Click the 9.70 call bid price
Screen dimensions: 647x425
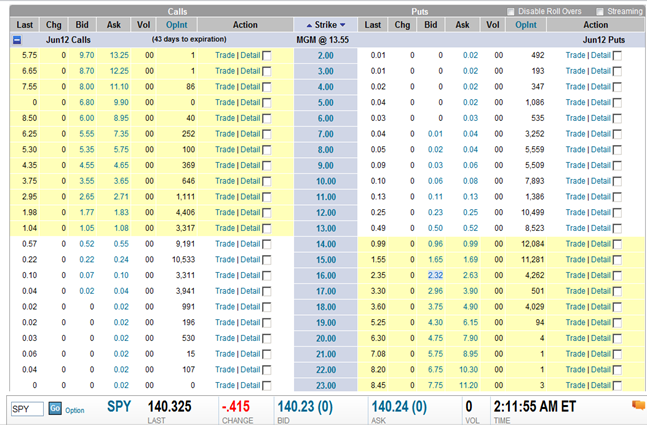click(87, 55)
